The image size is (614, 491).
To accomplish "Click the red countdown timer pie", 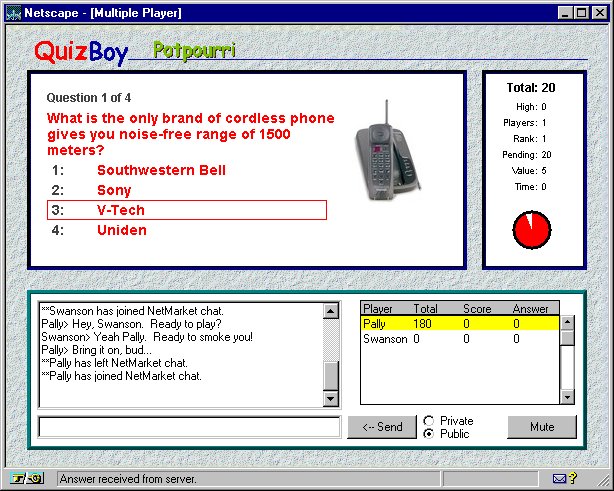I will (532, 230).
